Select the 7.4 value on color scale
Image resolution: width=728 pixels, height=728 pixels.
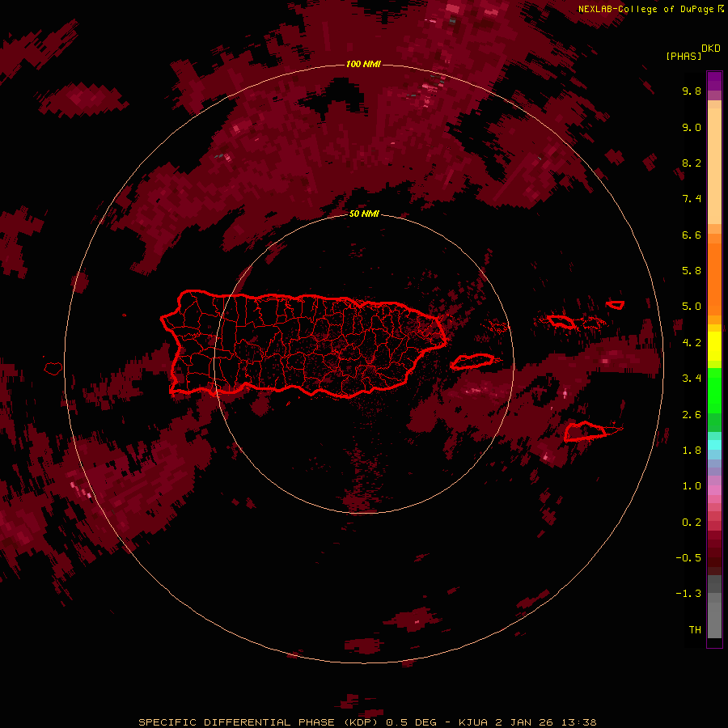692,199
